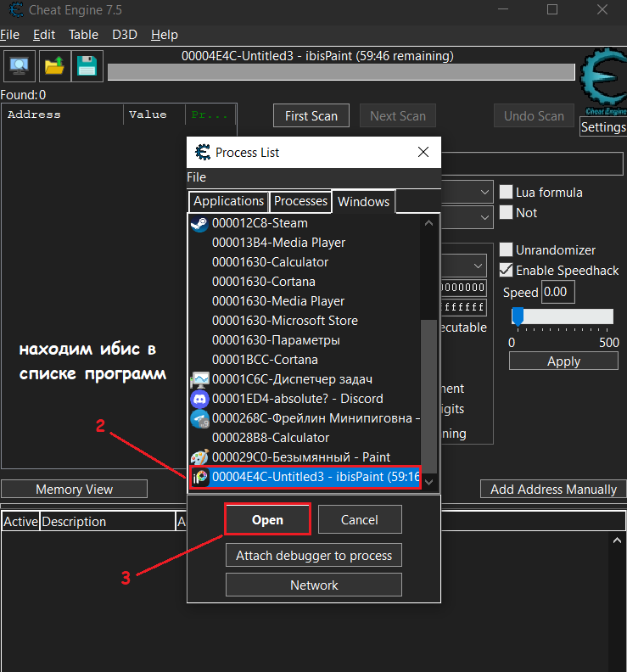Expand the memory region dropdown beside Speedhack
This screenshot has height=672, width=627.
pos(478,266)
